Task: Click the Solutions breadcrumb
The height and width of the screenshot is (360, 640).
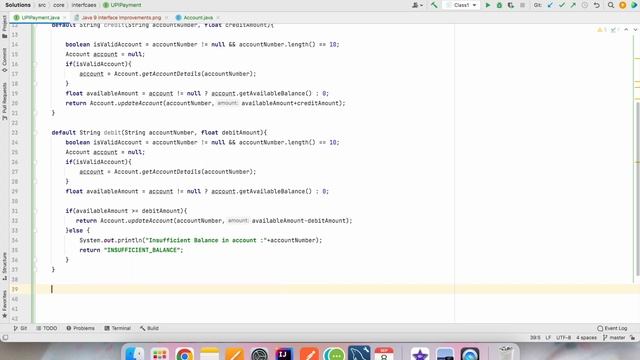Action: tap(18, 5)
